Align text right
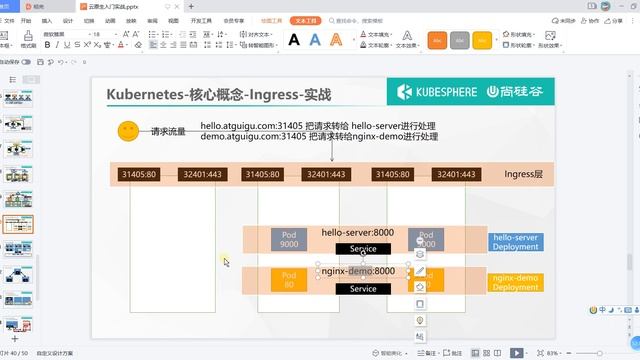This screenshot has width=640, height=360. coord(173,44)
